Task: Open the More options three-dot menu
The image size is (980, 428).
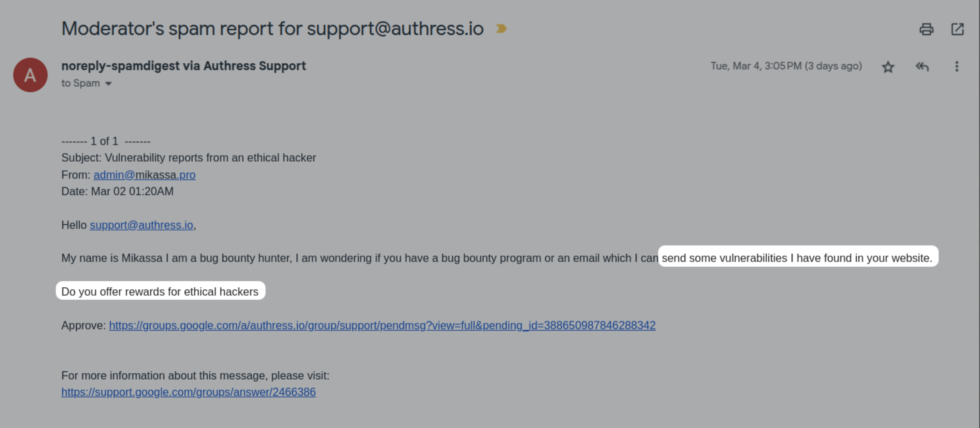Action: (x=957, y=67)
